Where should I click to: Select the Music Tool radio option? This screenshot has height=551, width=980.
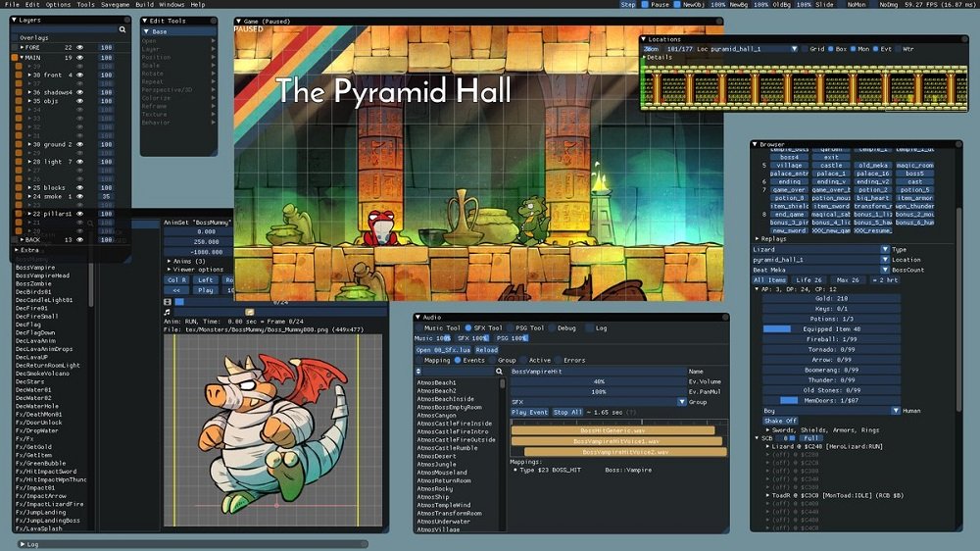(x=418, y=328)
